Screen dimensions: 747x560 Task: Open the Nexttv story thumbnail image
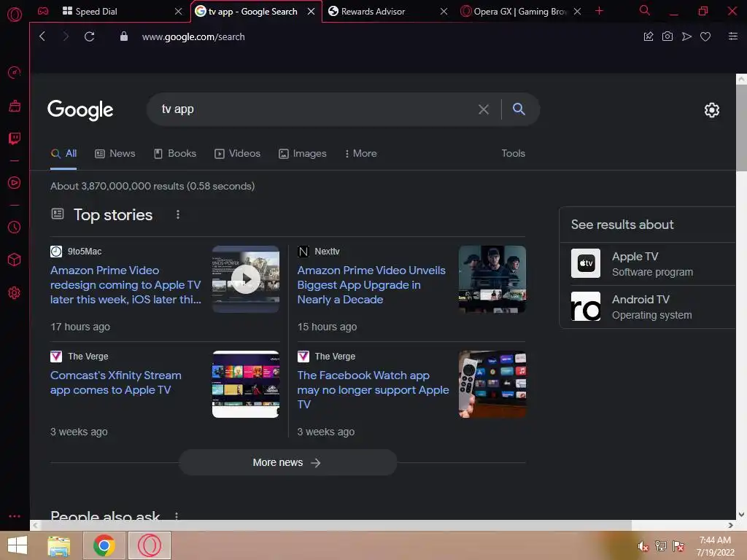[x=492, y=279]
